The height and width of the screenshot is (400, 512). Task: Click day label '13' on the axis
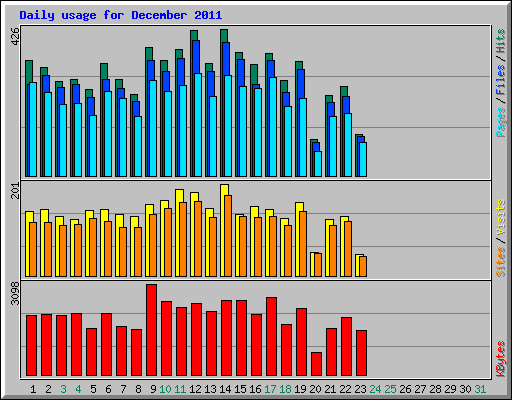pyautogui.click(x=210, y=389)
